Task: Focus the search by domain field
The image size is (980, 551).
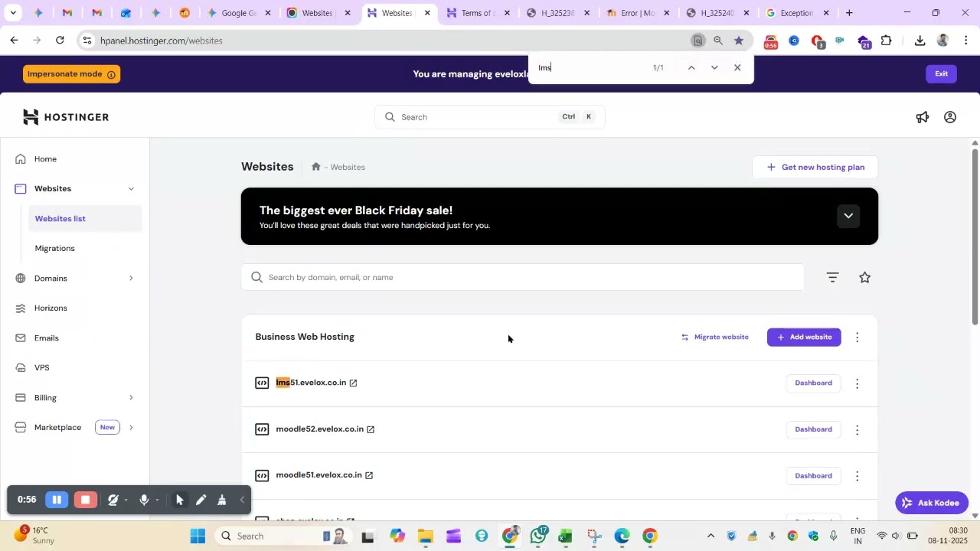Action: [523, 278]
